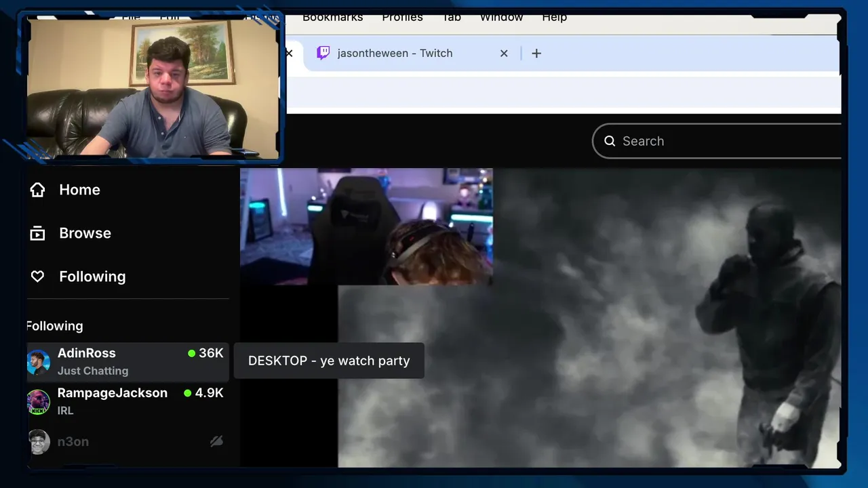Open the Window menu
The width and height of the screenshot is (868, 488).
501,18
